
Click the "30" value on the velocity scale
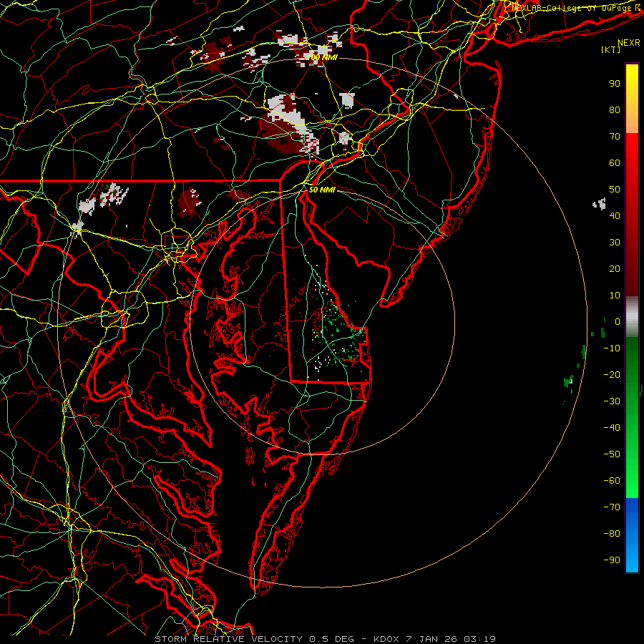pyautogui.click(x=615, y=243)
